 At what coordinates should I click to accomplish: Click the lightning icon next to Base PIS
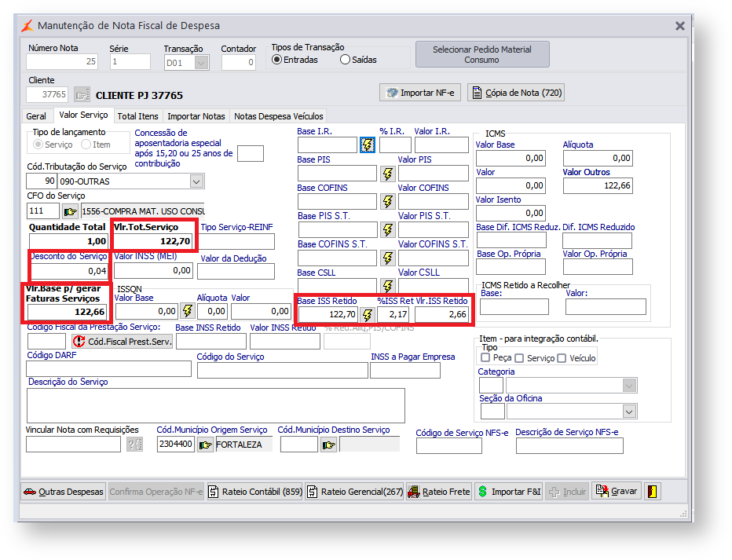388,174
